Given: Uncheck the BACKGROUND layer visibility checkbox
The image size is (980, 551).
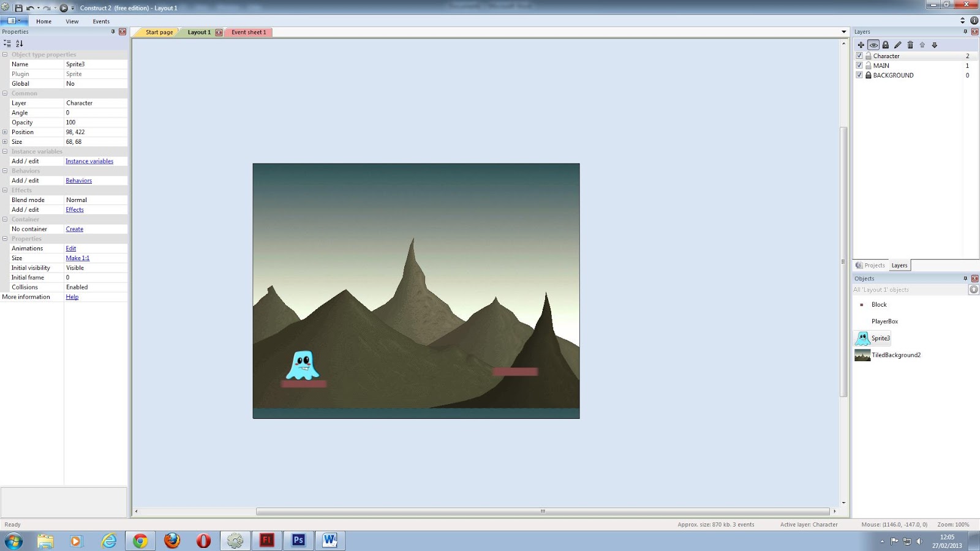Looking at the screenshot, I should tap(859, 75).
